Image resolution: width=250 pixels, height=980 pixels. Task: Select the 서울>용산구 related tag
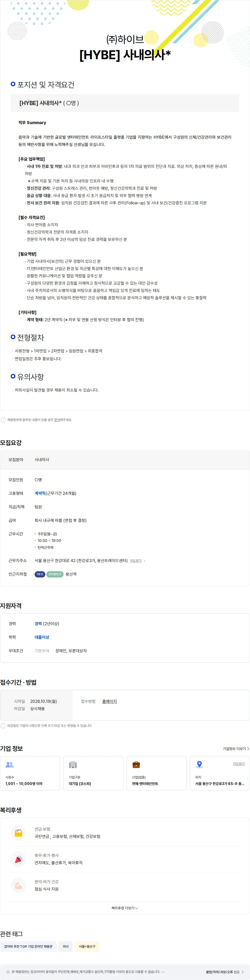[x=87, y=947]
